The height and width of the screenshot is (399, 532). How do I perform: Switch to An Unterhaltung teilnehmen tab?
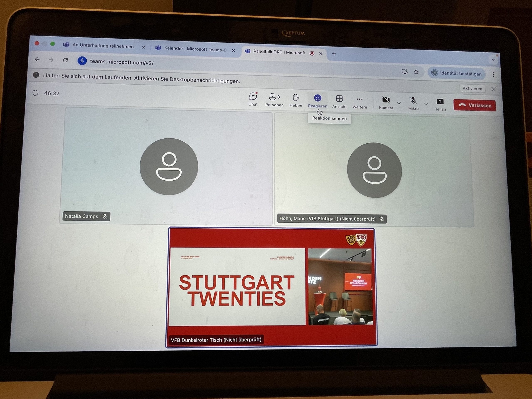(103, 46)
